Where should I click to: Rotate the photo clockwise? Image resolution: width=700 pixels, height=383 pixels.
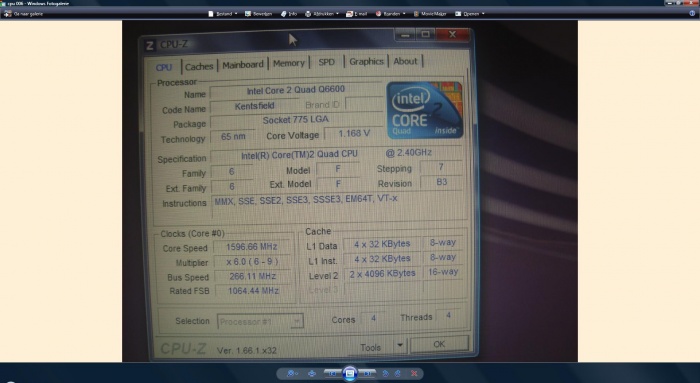pyautogui.click(x=397, y=374)
